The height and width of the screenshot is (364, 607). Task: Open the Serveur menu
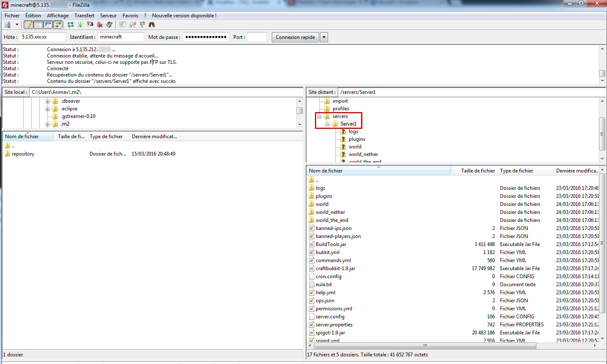(108, 16)
